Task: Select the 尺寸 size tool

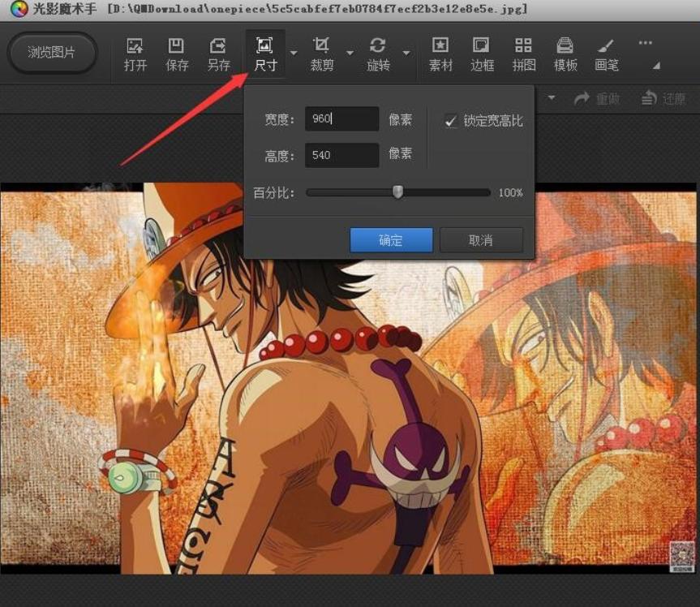Action: point(265,54)
